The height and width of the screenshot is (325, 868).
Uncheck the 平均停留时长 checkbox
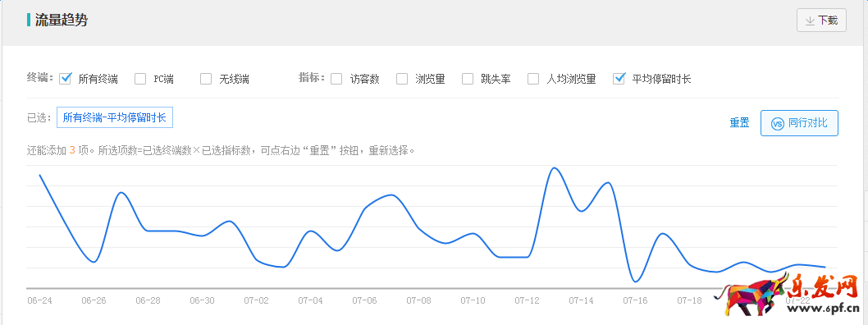[619, 78]
